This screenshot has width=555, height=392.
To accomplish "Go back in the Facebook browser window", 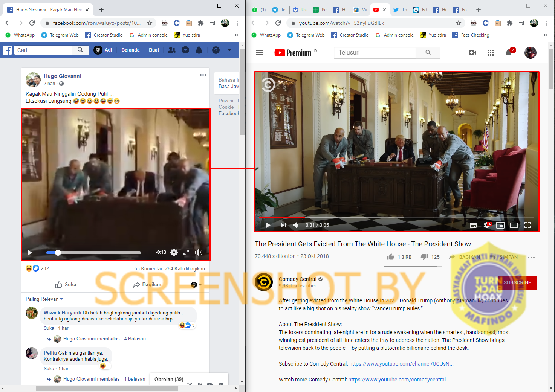I will (x=8, y=23).
